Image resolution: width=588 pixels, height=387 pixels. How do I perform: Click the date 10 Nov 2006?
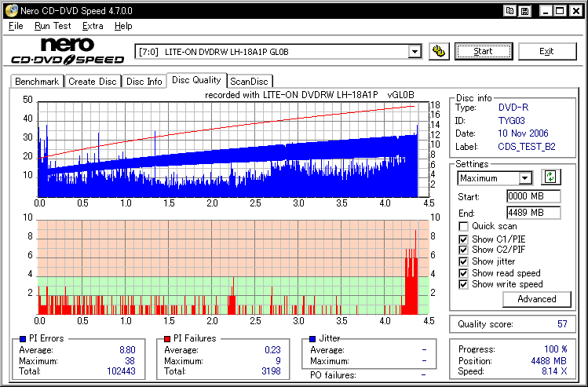[x=523, y=133]
